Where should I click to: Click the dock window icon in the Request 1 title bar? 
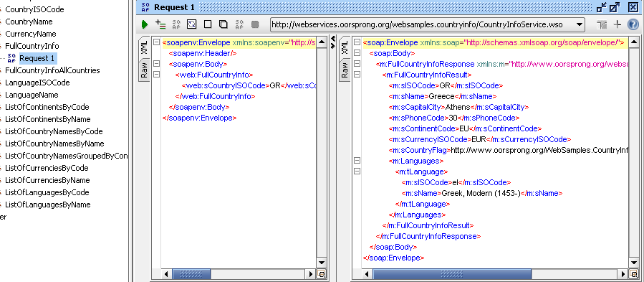[602, 7]
